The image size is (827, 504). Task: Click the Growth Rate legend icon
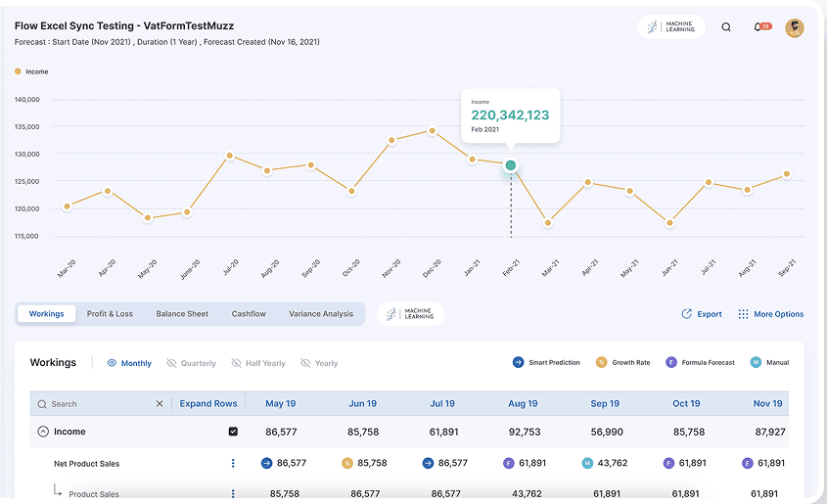pyautogui.click(x=601, y=362)
